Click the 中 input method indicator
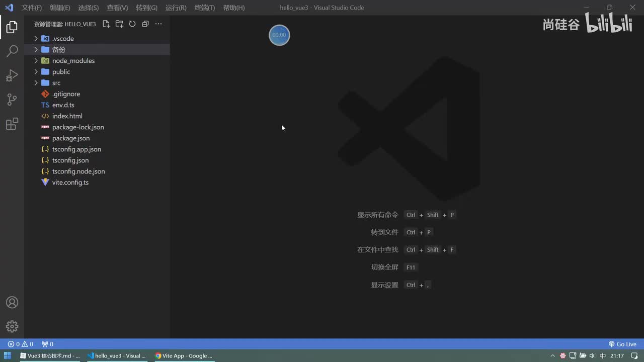The height and width of the screenshot is (362, 644). click(x=603, y=356)
